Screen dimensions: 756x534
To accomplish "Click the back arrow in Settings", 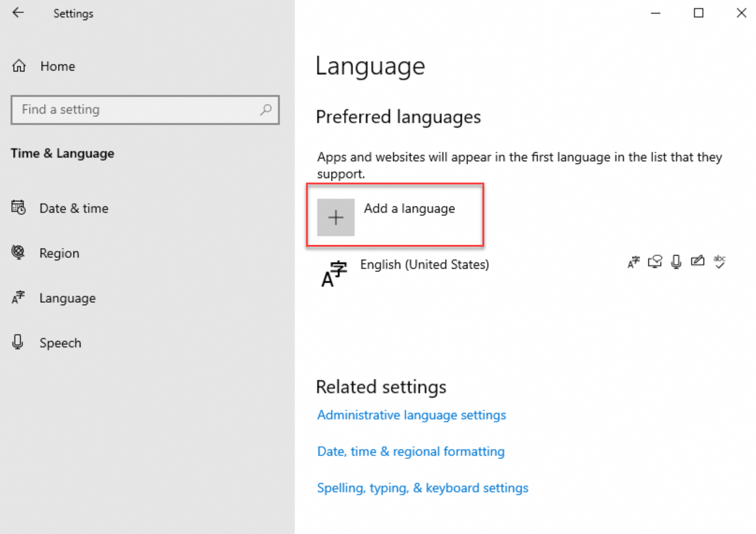I will click(18, 13).
